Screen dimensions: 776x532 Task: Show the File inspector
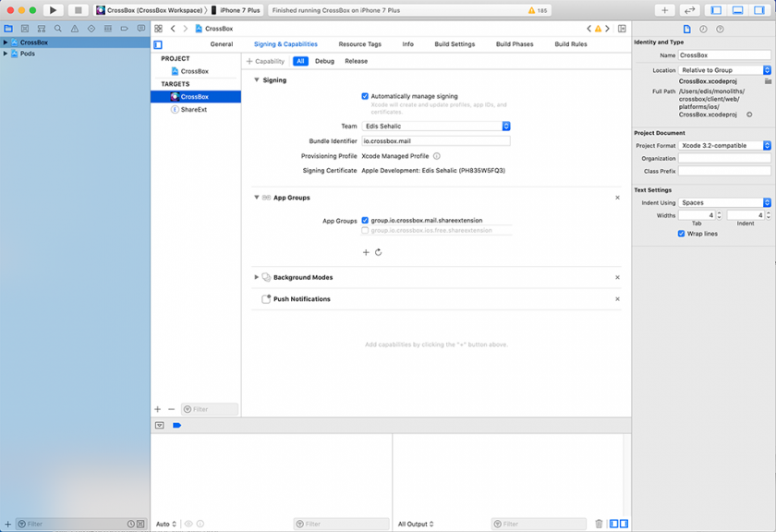[687, 29]
